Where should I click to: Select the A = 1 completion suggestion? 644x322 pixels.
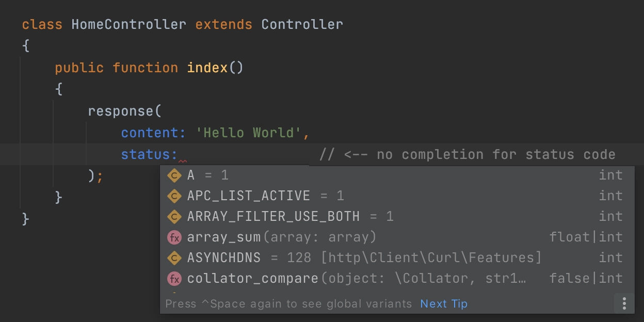(x=395, y=175)
